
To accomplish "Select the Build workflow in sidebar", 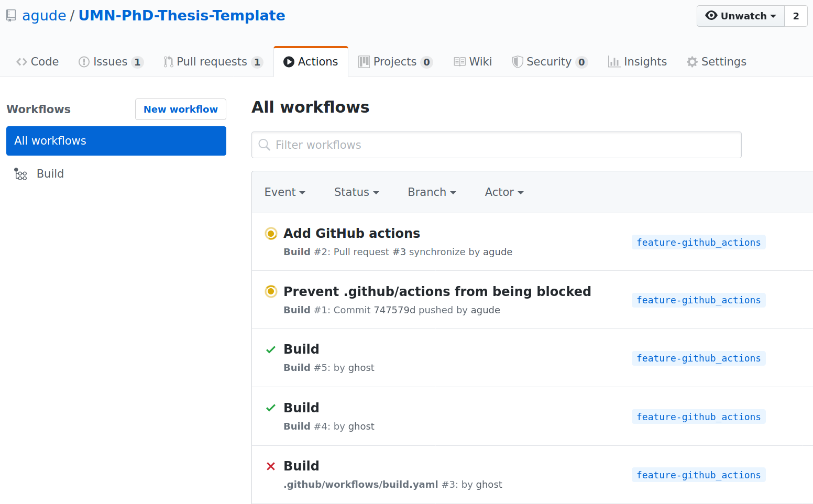I will 116,174.
